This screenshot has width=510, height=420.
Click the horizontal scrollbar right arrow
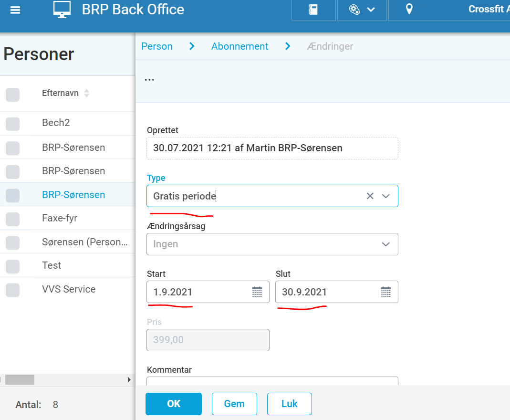129,379
